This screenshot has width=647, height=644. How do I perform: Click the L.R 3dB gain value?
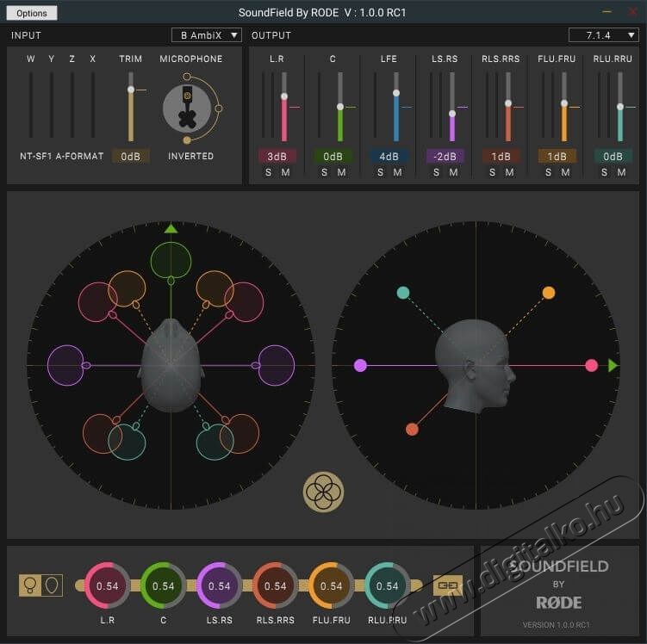click(277, 156)
